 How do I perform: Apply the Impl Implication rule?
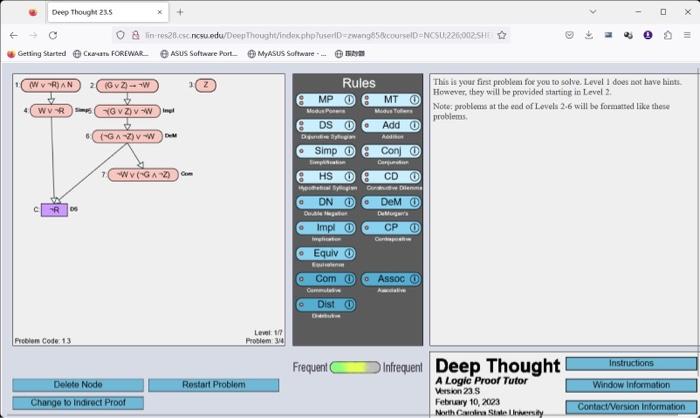pos(326,228)
